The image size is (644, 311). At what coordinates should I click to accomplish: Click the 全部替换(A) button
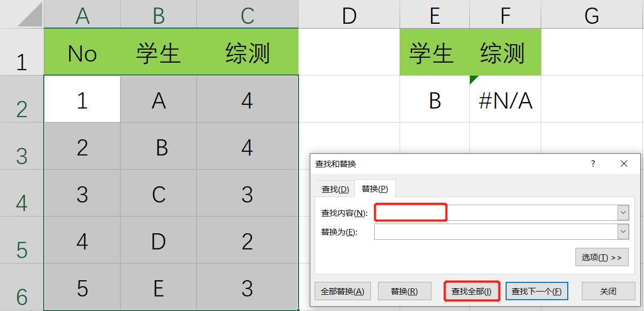(342, 292)
